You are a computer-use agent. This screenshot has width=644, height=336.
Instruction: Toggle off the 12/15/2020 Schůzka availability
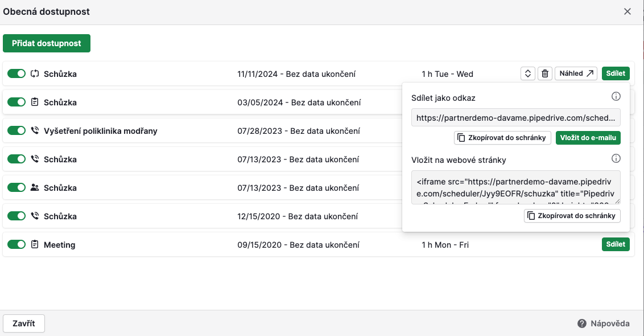(16, 216)
